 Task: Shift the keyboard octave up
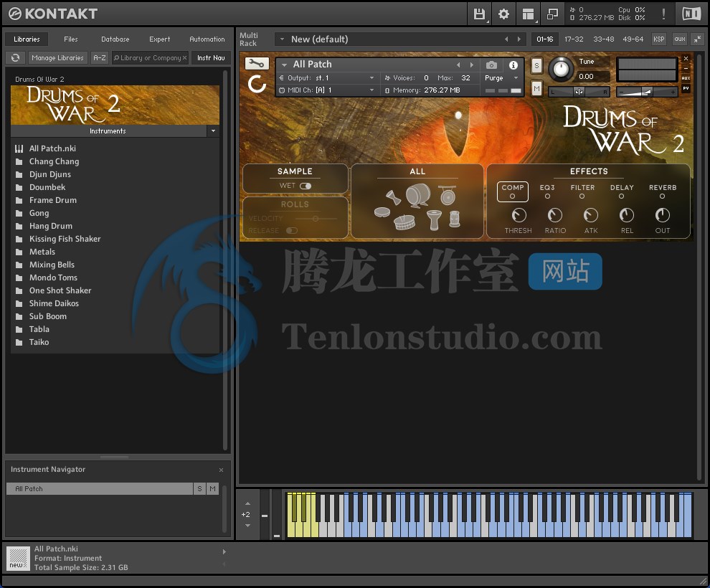[247, 503]
